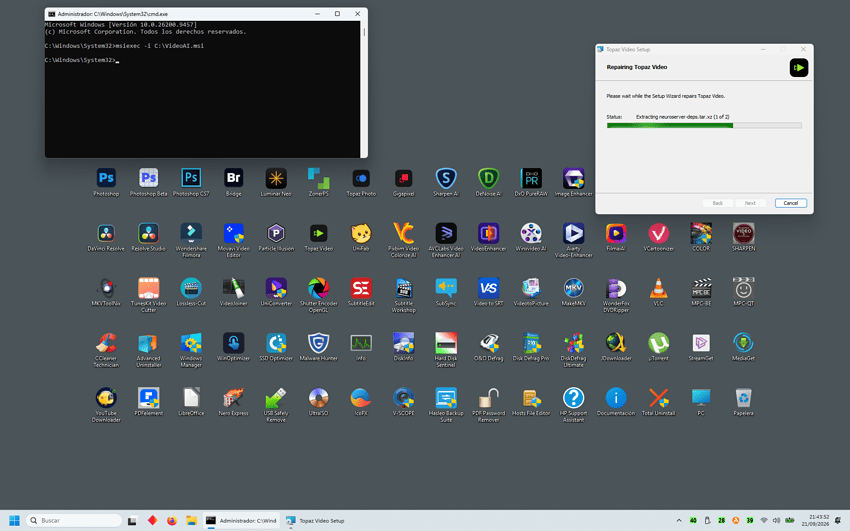The image size is (850, 531).
Task: Click the disabled Back button in Setup
Action: click(718, 203)
